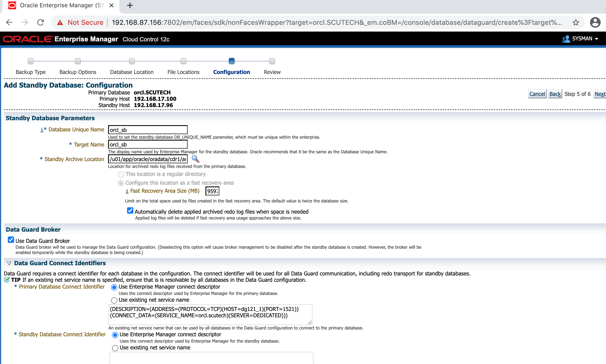
Task: Click the Back button
Action: coord(555,94)
